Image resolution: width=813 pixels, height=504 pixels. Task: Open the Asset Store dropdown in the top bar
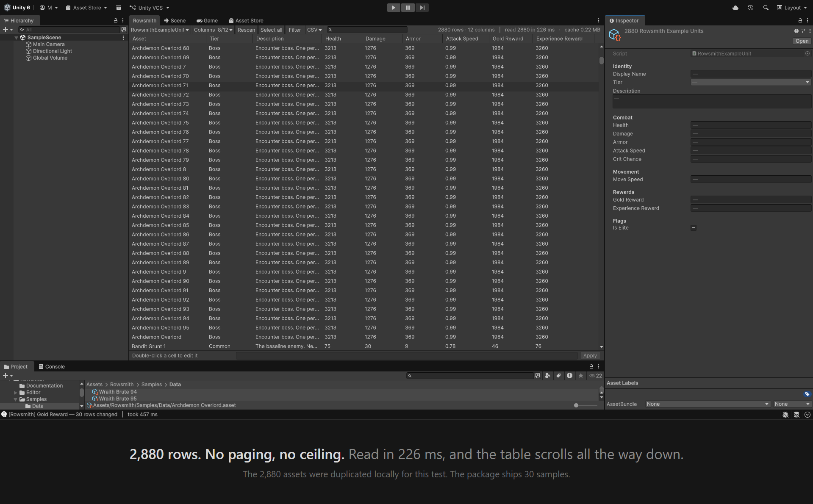[x=86, y=8]
